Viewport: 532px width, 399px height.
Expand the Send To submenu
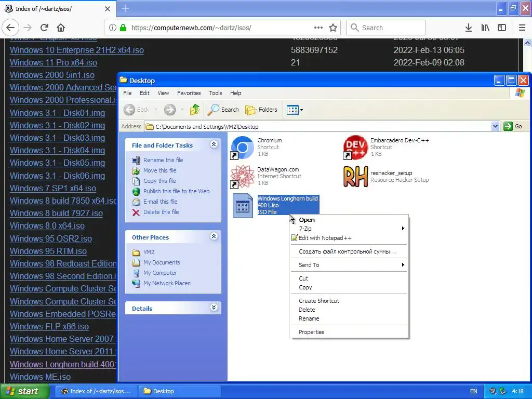[349, 265]
